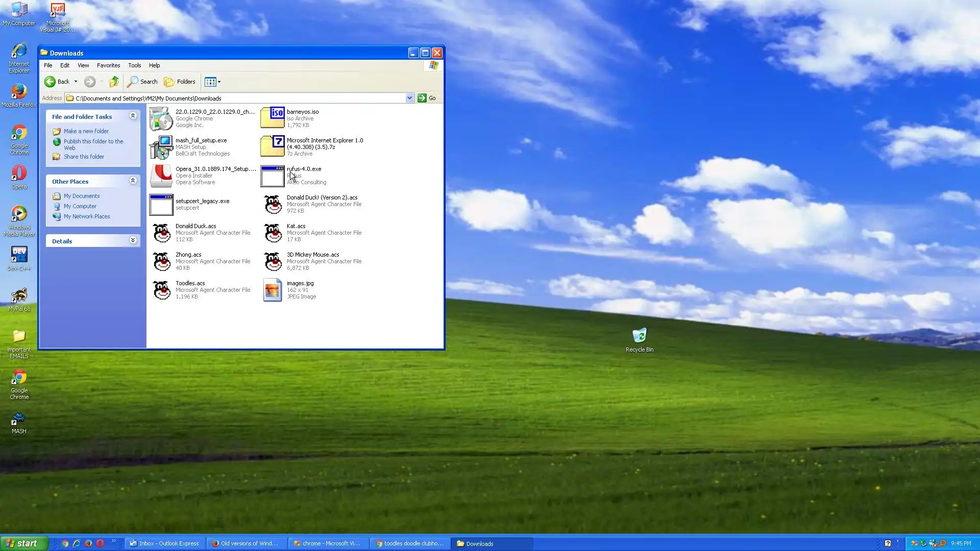Expand the address bar dropdown arrow
Screen dimensions: 980x551
pyautogui.click(x=409, y=98)
